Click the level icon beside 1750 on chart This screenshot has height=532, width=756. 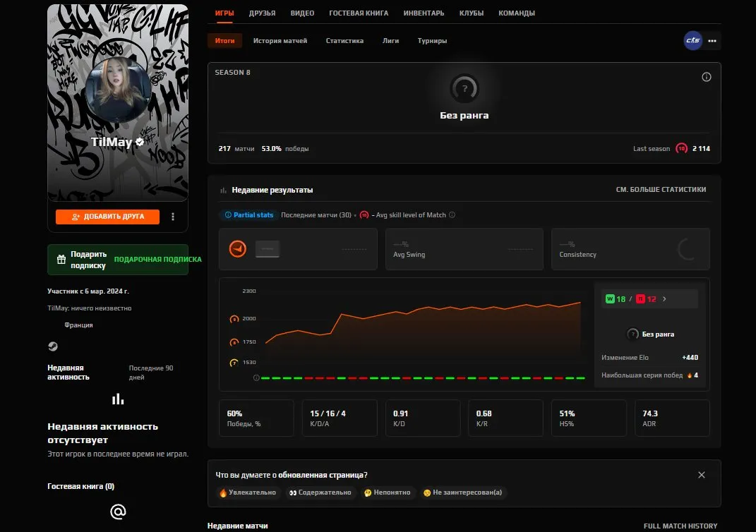tap(234, 342)
